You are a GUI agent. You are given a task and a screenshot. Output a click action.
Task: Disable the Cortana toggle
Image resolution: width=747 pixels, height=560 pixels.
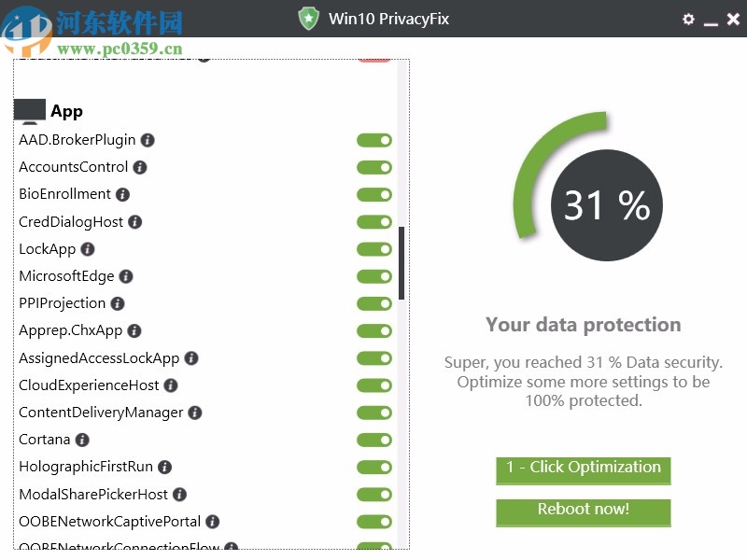pyautogui.click(x=374, y=440)
